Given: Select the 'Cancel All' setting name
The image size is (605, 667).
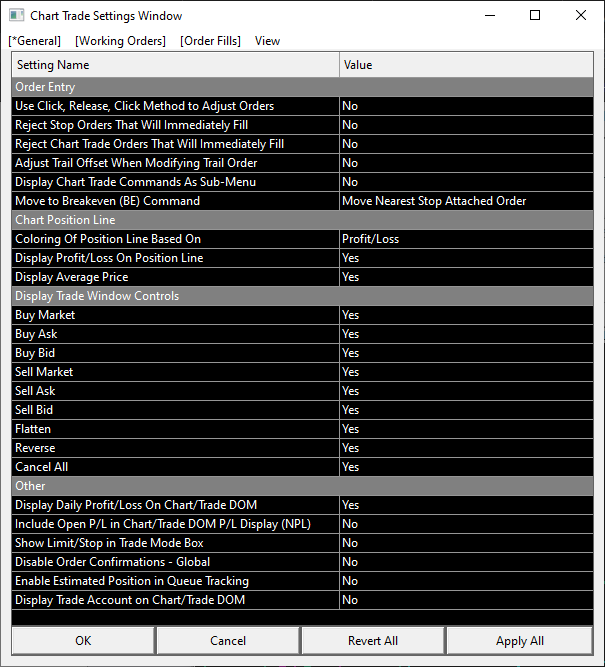Looking at the screenshot, I should pyautogui.click(x=175, y=467).
